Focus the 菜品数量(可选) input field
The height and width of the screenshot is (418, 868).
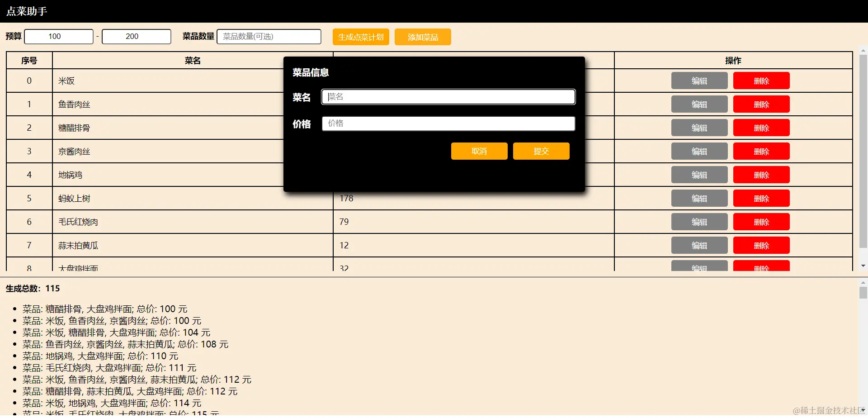click(x=269, y=37)
